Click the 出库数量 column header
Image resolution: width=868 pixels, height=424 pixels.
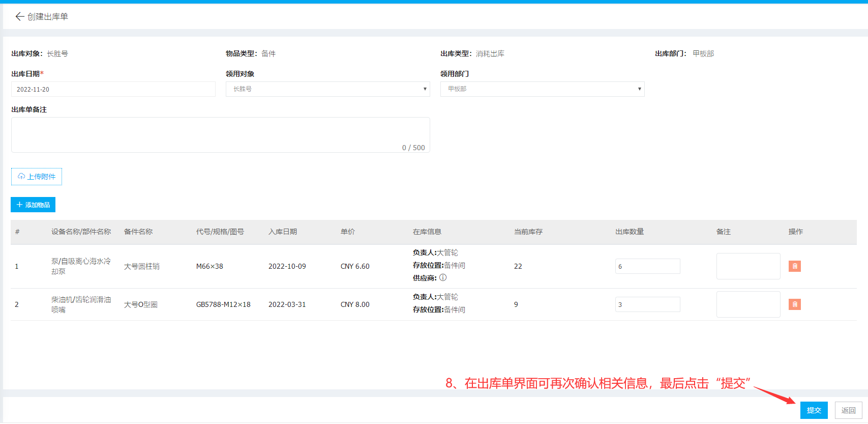630,232
